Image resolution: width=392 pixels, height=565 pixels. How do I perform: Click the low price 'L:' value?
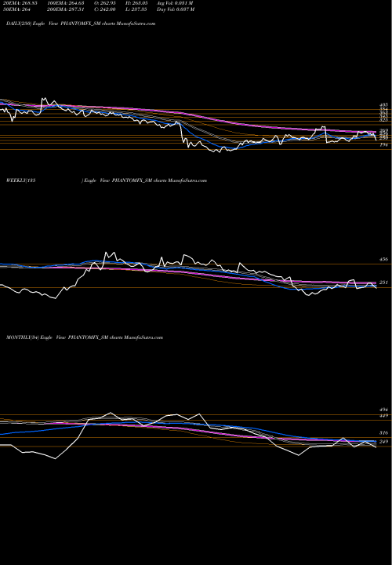coord(136,9)
